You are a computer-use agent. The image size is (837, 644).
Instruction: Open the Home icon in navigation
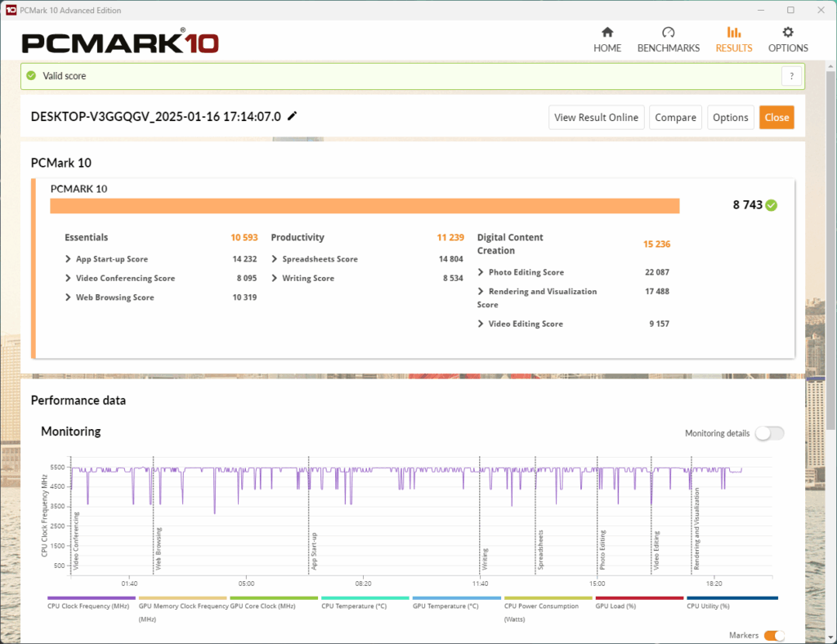[607, 32]
